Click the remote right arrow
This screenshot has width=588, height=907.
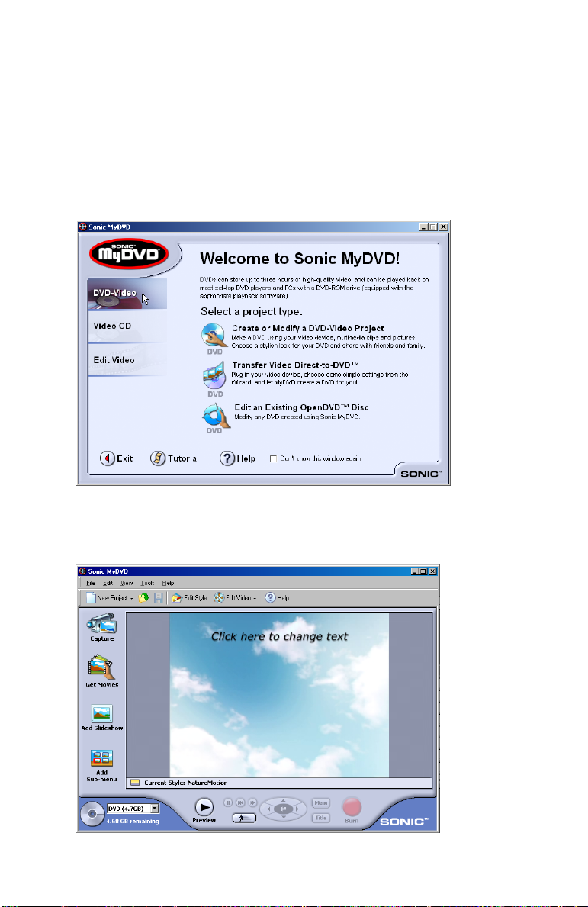(297, 809)
